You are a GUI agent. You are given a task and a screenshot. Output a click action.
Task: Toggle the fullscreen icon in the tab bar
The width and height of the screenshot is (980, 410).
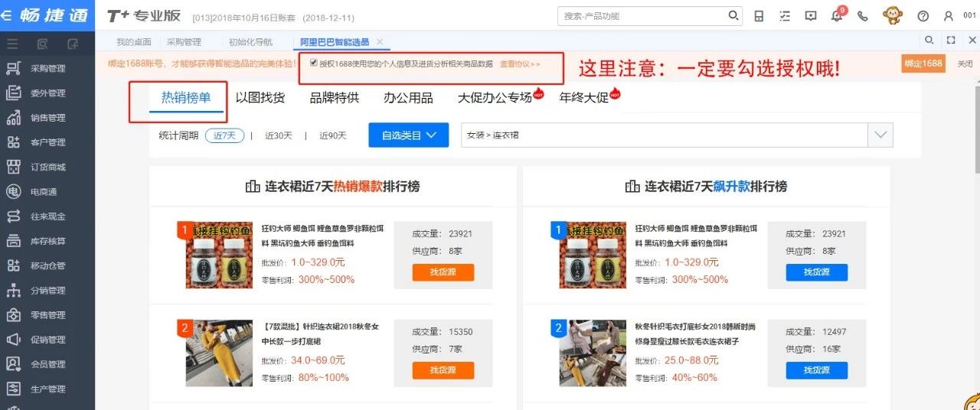[951, 41]
